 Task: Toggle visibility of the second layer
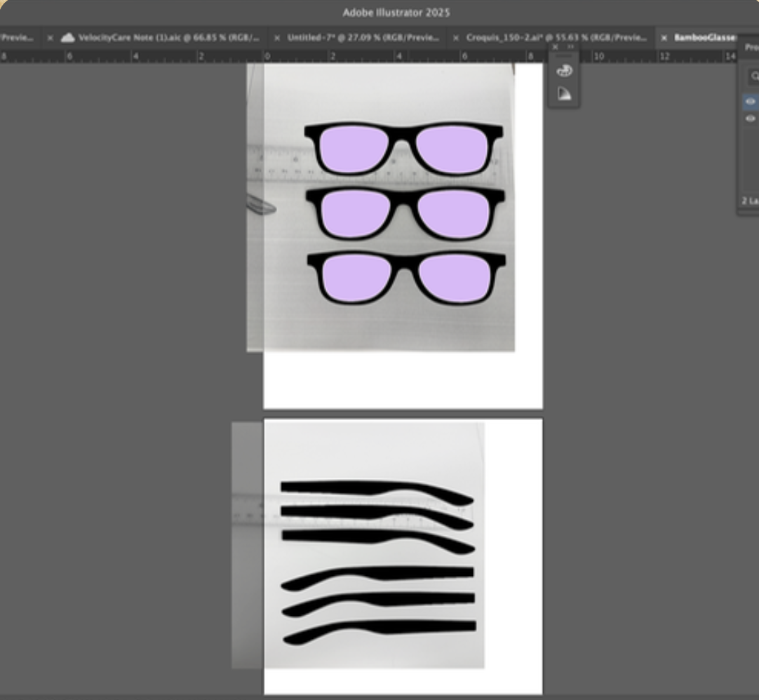(x=750, y=119)
